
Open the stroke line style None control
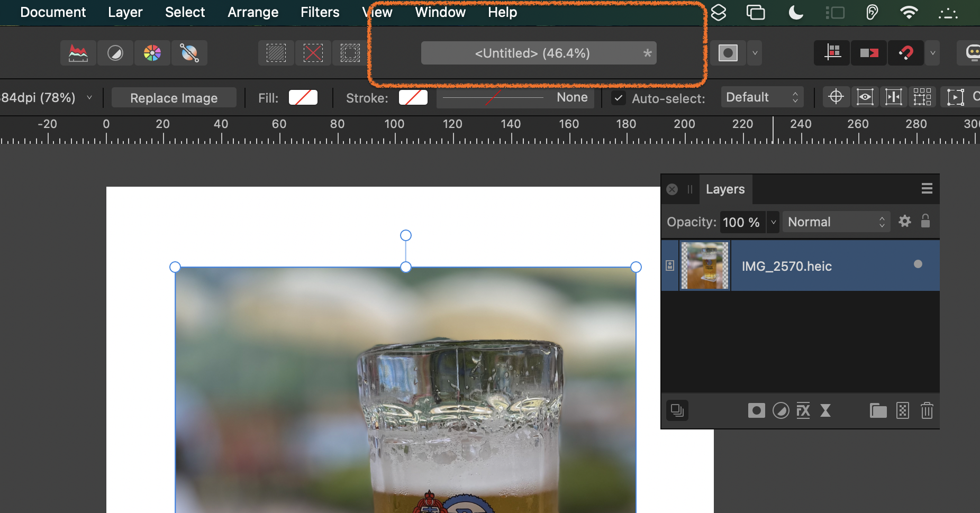click(515, 97)
